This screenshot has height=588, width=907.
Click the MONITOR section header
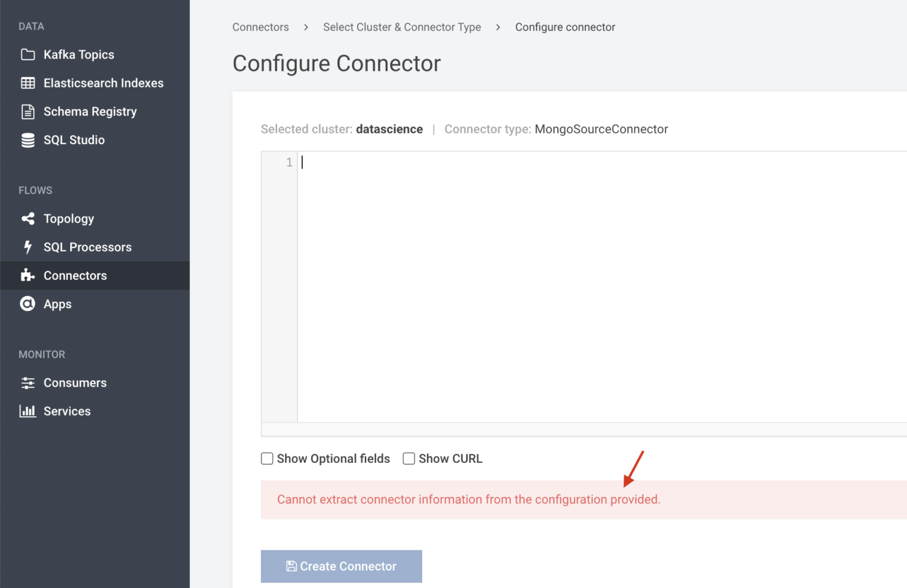click(x=42, y=355)
